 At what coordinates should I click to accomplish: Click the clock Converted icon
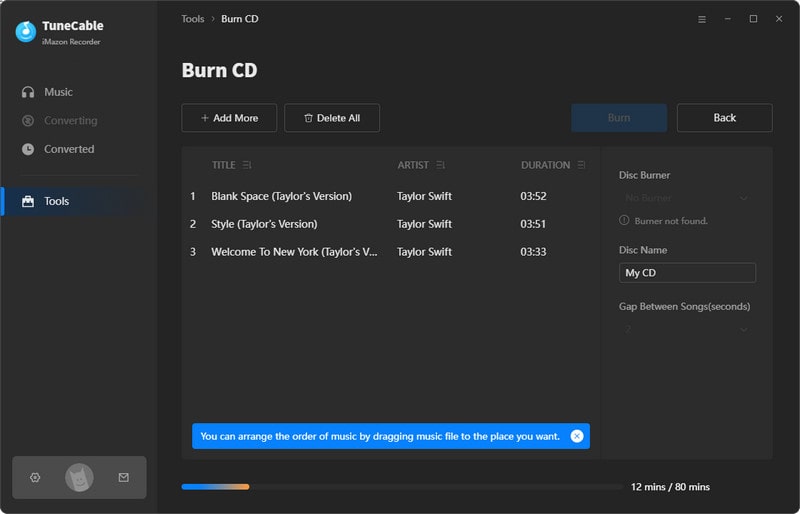(x=28, y=149)
